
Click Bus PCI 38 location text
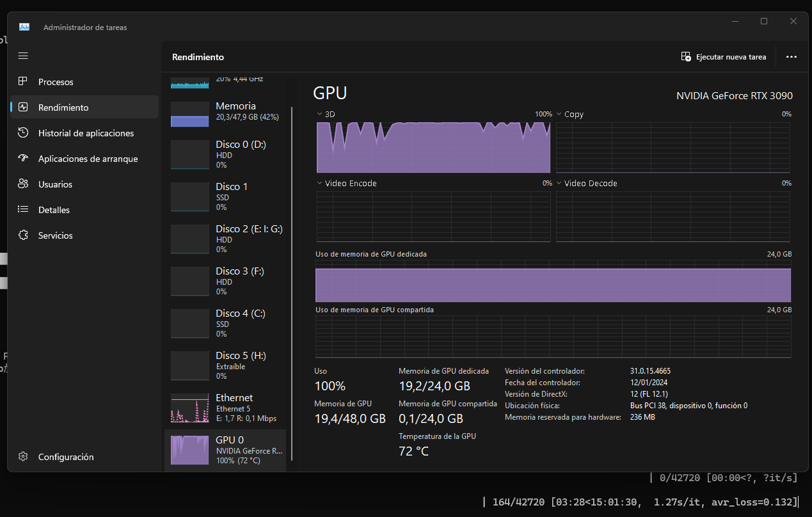[689, 406]
